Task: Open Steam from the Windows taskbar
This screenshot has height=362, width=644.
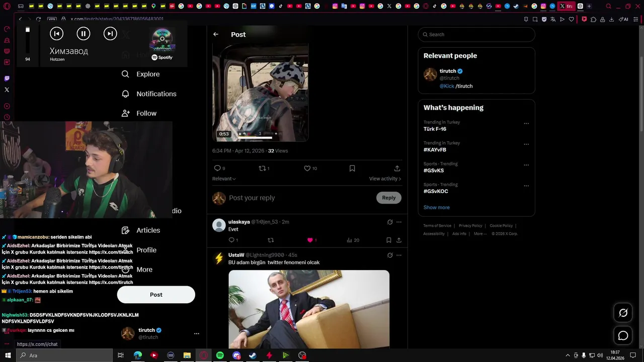Action: click(253, 355)
